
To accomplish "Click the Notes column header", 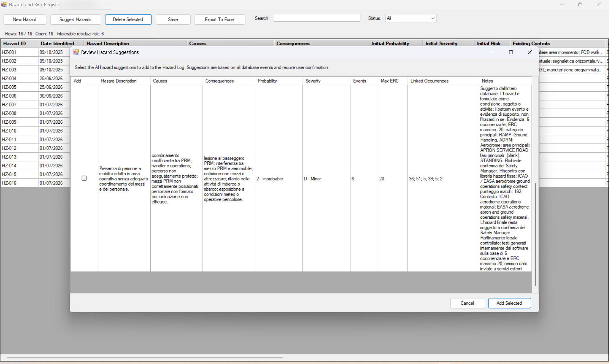I will 505,81.
